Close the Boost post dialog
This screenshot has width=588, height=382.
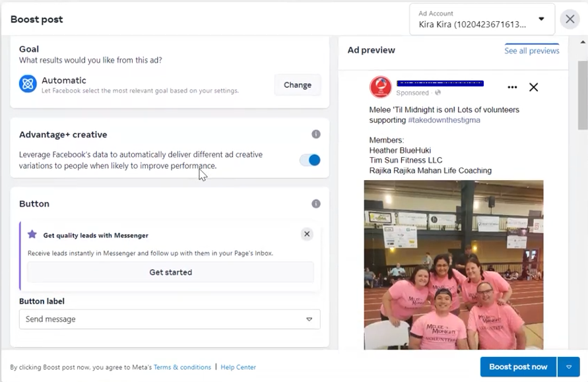point(570,19)
